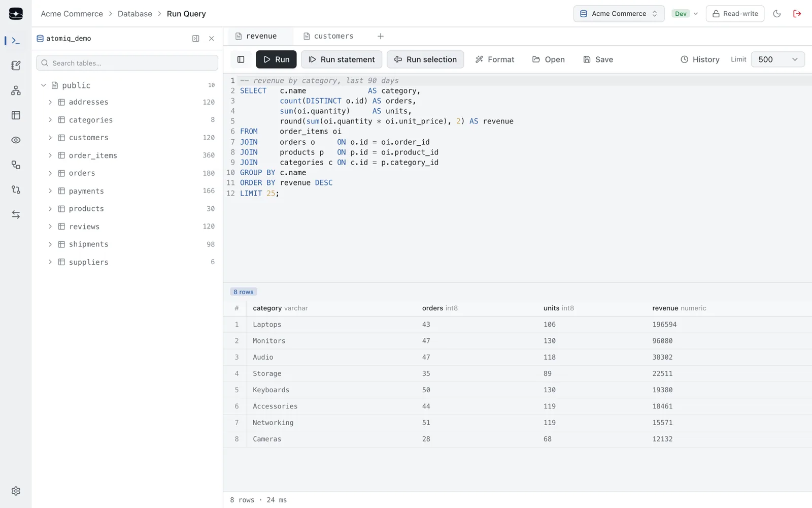Screen dimensions: 812x508
Task: Click the Open button
Action: click(549, 59)
